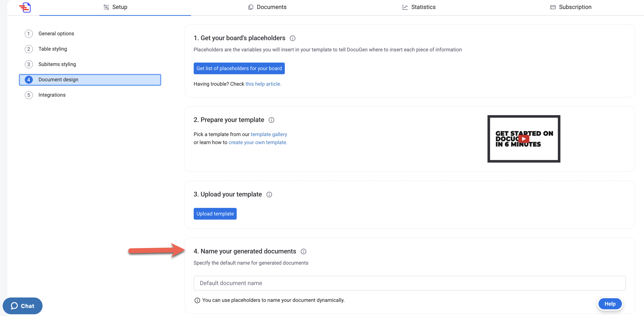Image resolution: width=644 pixels, height=316 pixels.
Task: Click the DocuGen logo icon
Action: pyautogui.click(x=25, y=7)
